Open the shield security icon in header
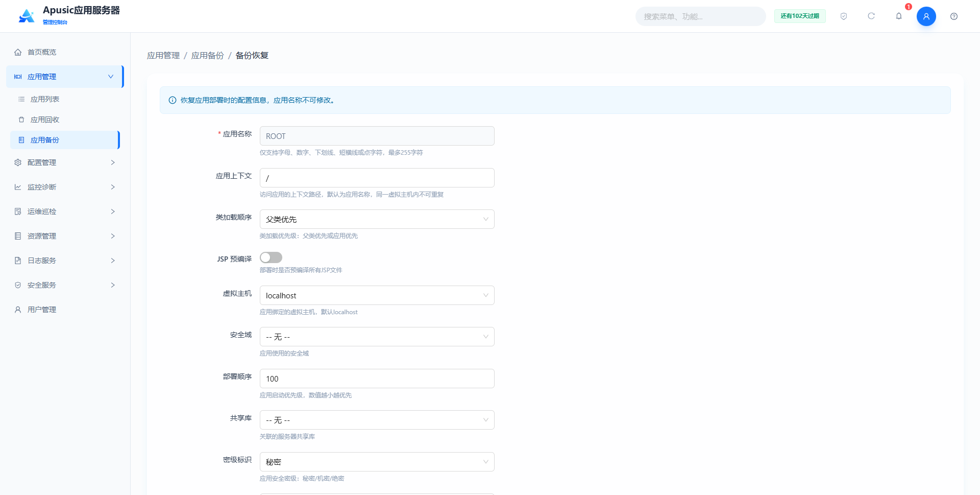This screenshot has width=980, height=495. (844, 16)
